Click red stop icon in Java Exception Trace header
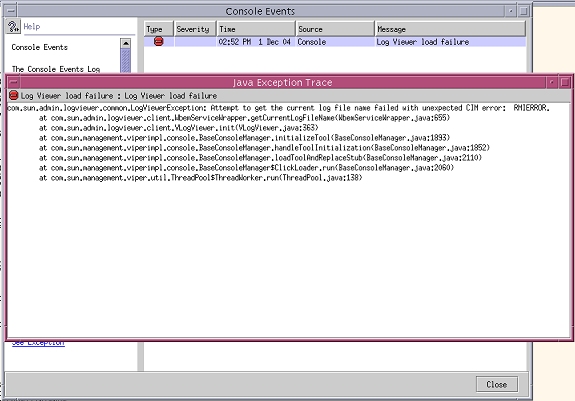 click(14, 96)
